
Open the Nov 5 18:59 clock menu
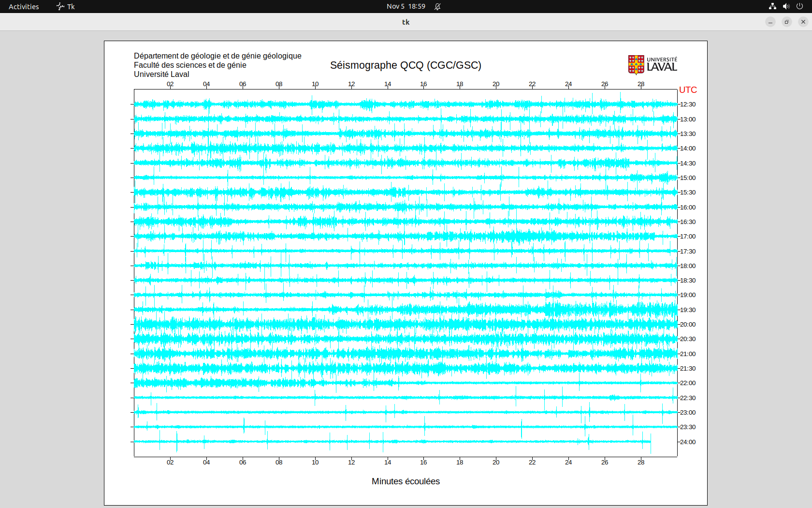[x=406, y=6]
